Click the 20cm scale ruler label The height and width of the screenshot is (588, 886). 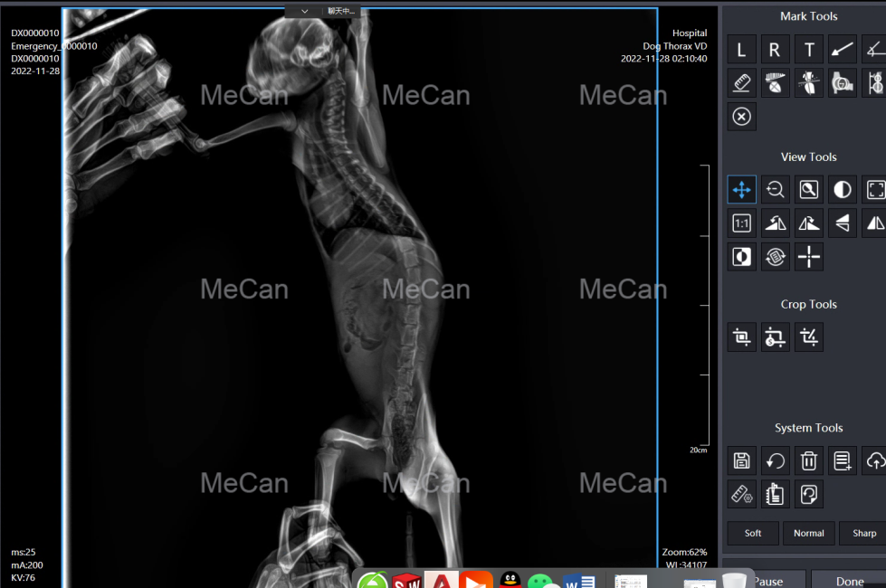click(x=698, y=450)
